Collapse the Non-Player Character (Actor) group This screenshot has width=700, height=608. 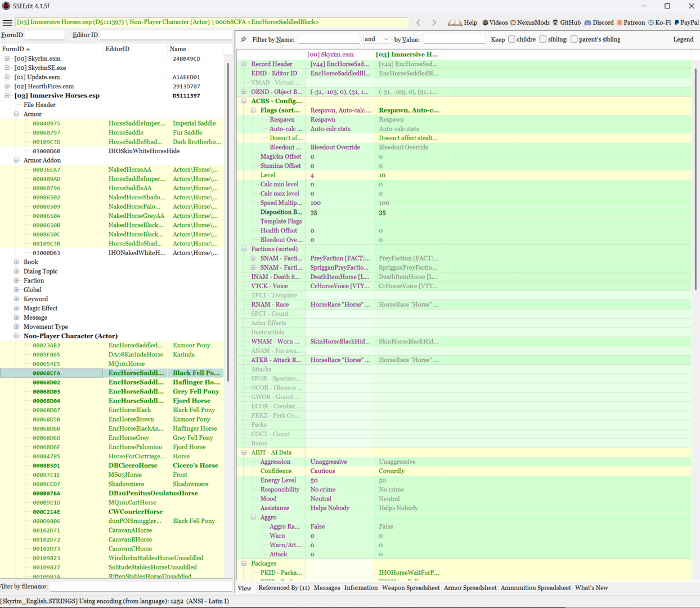coord(16,336)
